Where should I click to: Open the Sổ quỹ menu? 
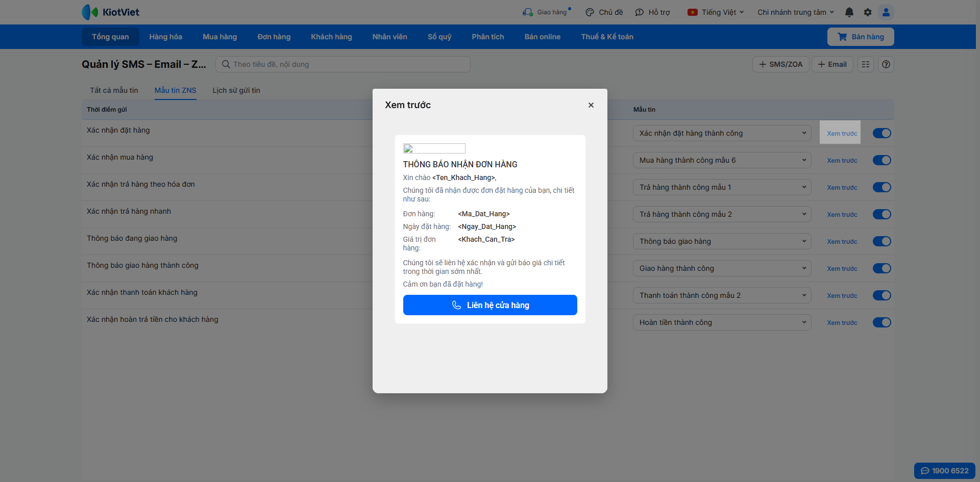(x=439, y=37)
